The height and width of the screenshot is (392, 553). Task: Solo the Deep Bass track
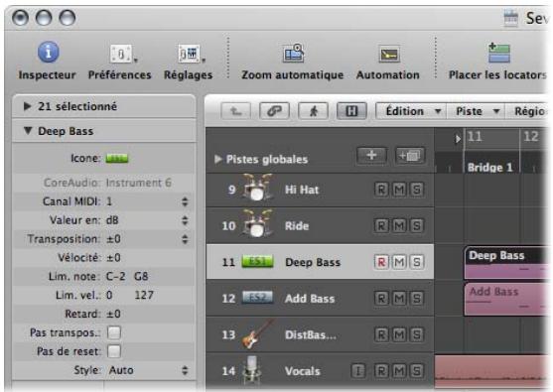pos(417,262)
